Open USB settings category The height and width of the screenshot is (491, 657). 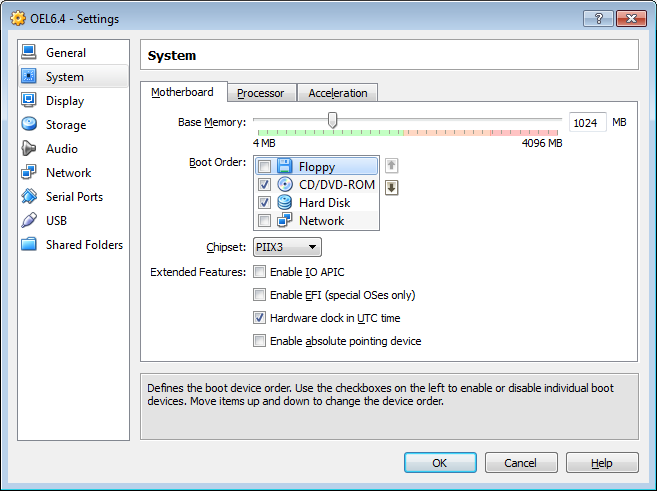pos(56,220)
